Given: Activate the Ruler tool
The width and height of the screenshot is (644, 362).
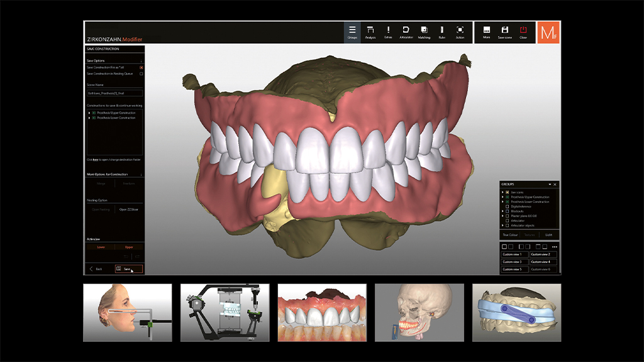Looking at the screenshot, I should pyautogui.click(x=442, y=32).
